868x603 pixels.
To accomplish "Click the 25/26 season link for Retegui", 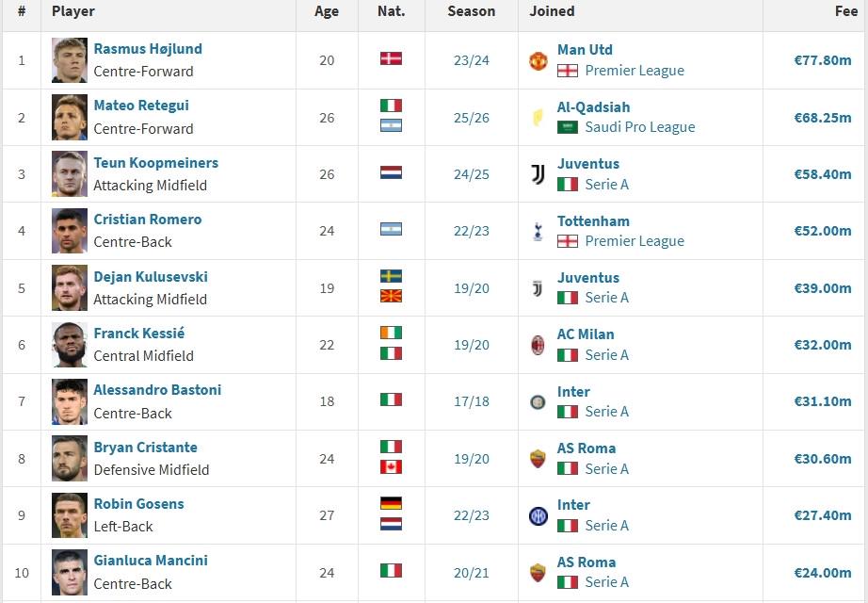I will coord(471,118).
